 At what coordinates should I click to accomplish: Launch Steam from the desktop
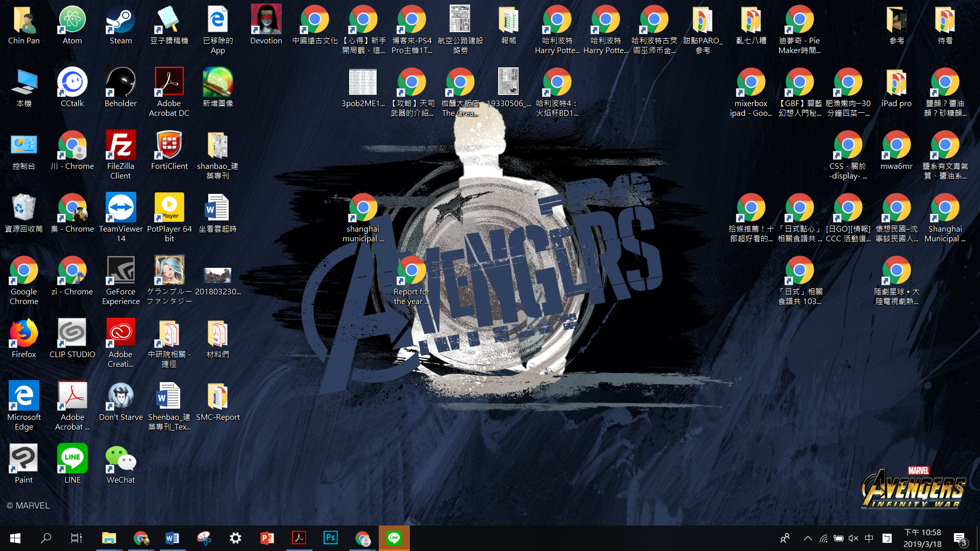(x=120, y=26)
